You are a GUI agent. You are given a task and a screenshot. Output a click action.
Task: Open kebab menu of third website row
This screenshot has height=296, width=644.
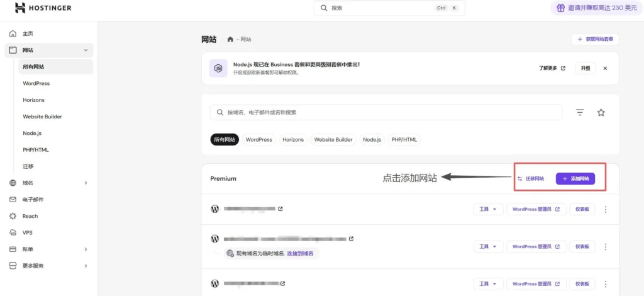(x=606, y=284)
